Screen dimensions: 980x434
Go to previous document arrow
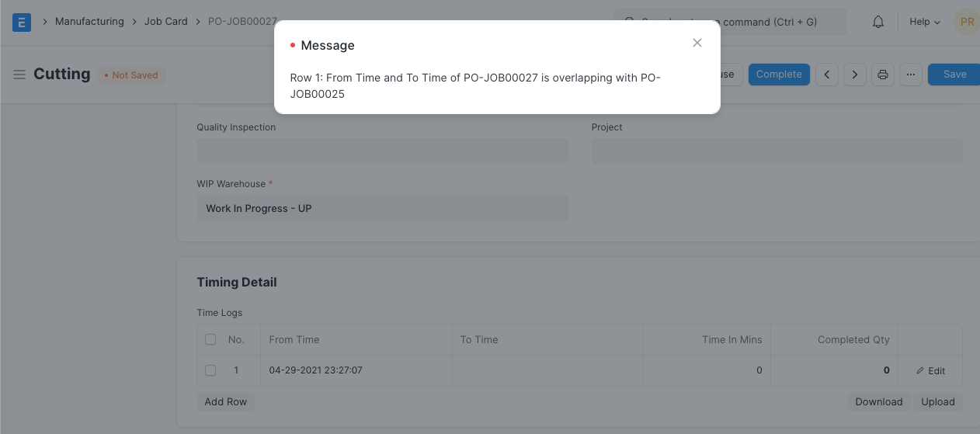[828, 75]
